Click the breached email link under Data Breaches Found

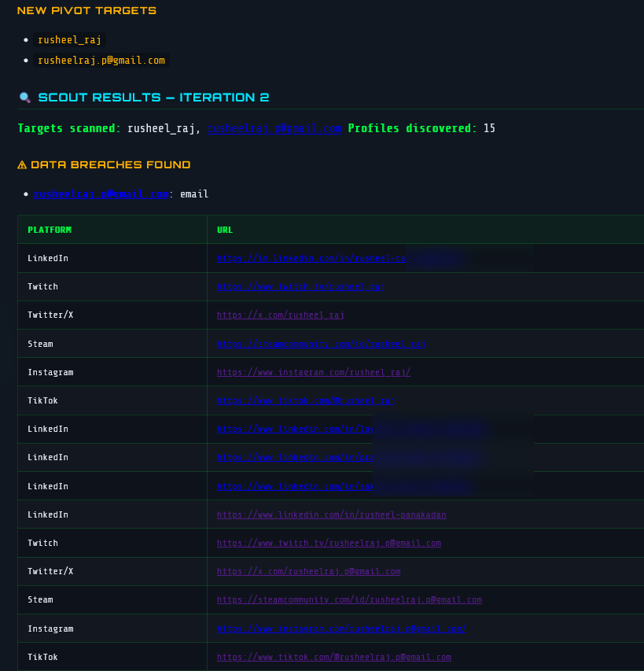click(101, 194)
